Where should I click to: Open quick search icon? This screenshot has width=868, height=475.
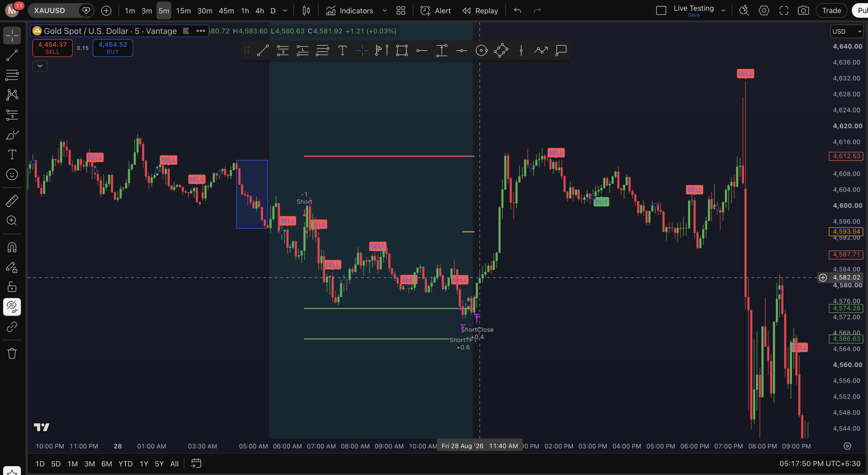pos(744,11)
